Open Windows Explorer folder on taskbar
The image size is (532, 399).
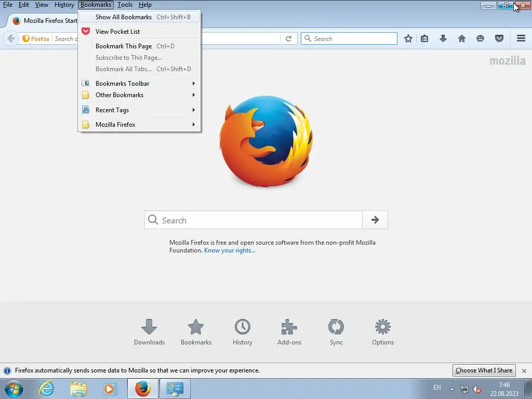coord(78,389)
